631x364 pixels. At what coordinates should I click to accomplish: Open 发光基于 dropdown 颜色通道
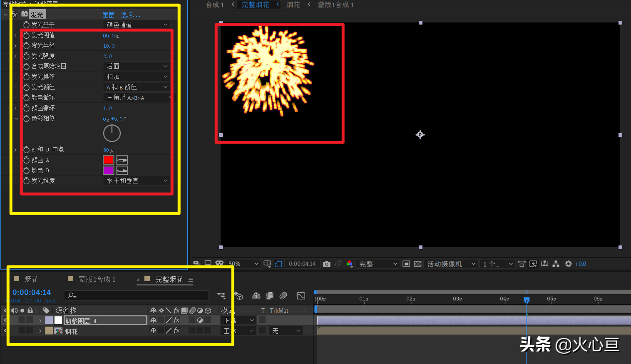pos(137,25)
